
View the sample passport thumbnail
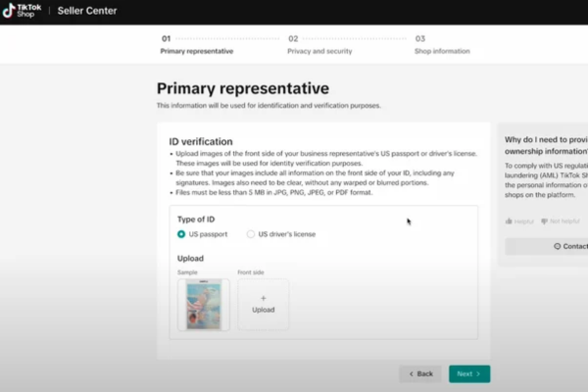click(x=204, y=305)
